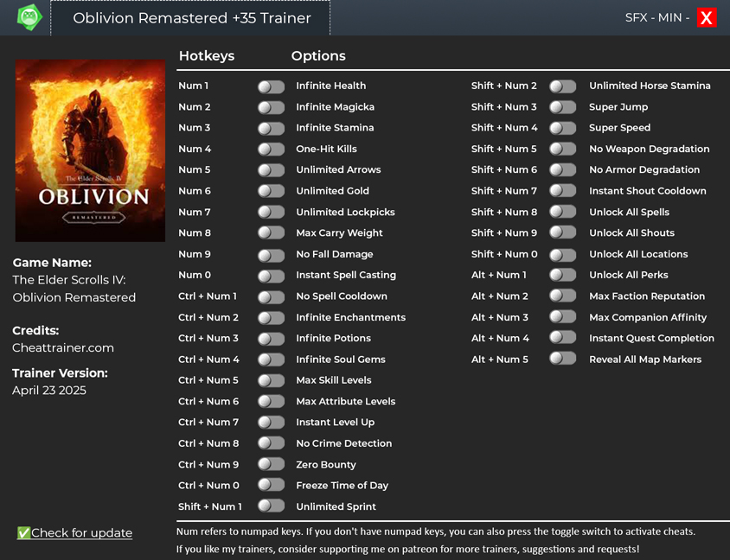Viewport: 730px width, 560px height.
Task: Switch on Infinite Potions
Action: click(271, 339)
